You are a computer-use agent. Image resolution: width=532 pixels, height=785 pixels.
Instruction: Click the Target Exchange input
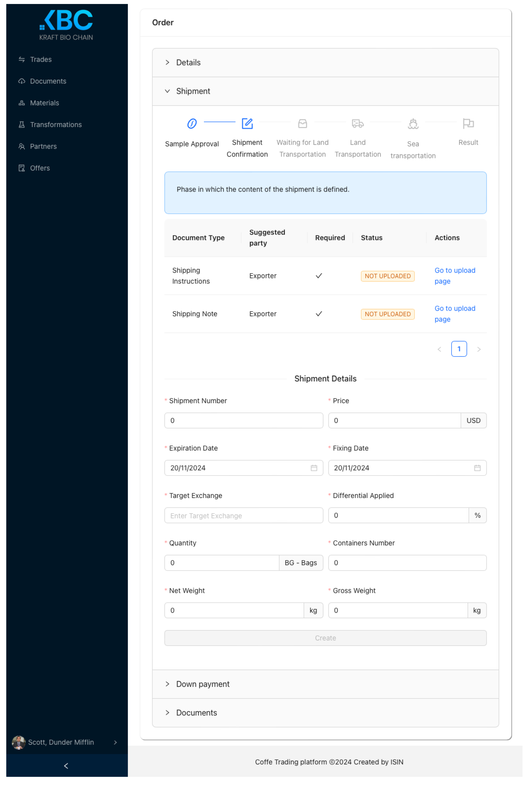coord(244,515)
